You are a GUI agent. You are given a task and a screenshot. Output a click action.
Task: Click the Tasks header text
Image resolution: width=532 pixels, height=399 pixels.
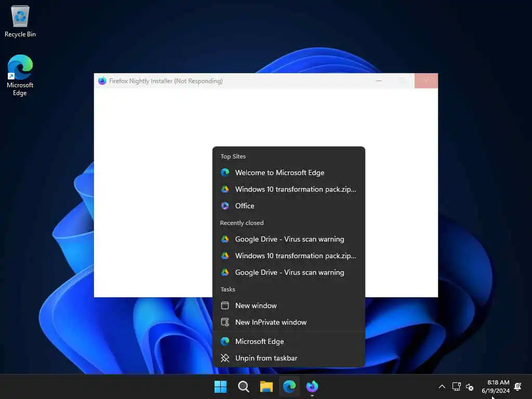tap(228, 289)
